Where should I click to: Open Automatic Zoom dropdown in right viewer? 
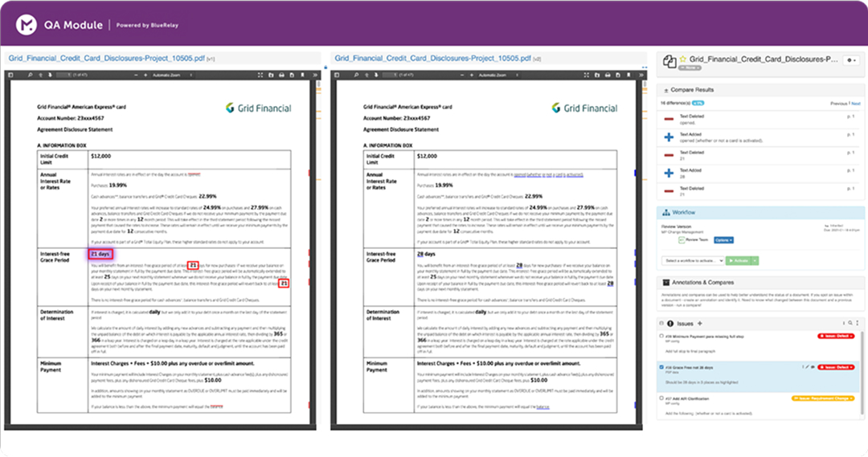pos(497,75)
